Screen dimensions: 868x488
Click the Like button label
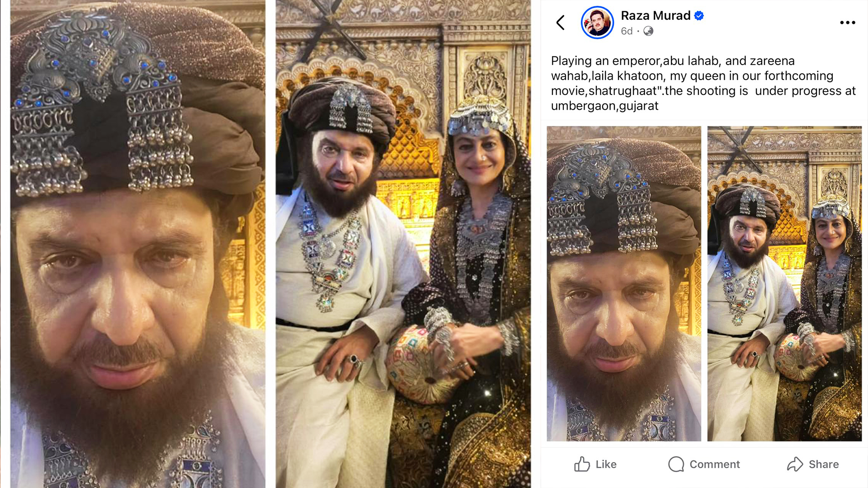coord(606,464)
